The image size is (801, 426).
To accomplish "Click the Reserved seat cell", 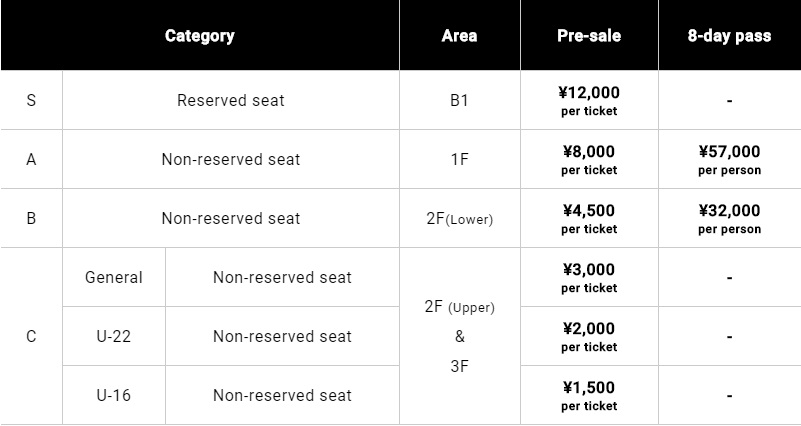I will point(231,100).
